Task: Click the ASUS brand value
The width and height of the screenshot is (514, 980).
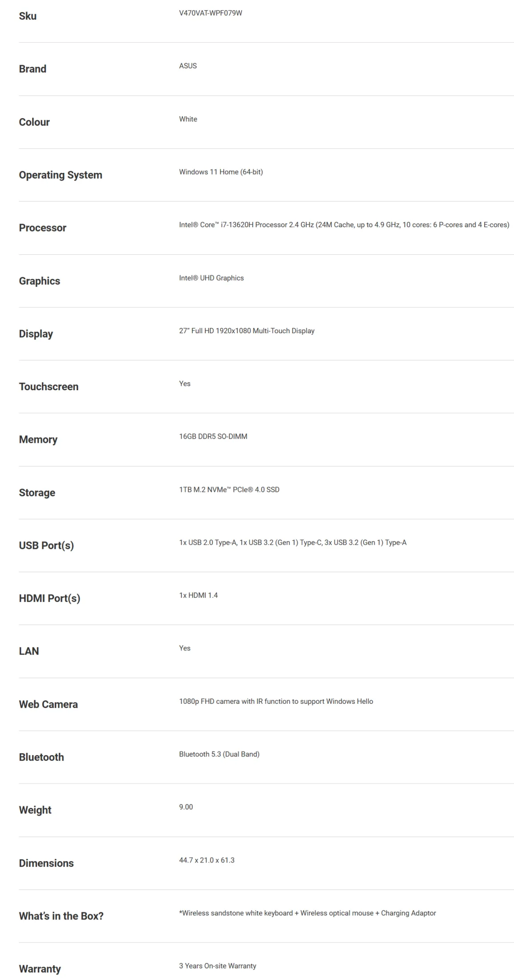Action: point(188,66)
